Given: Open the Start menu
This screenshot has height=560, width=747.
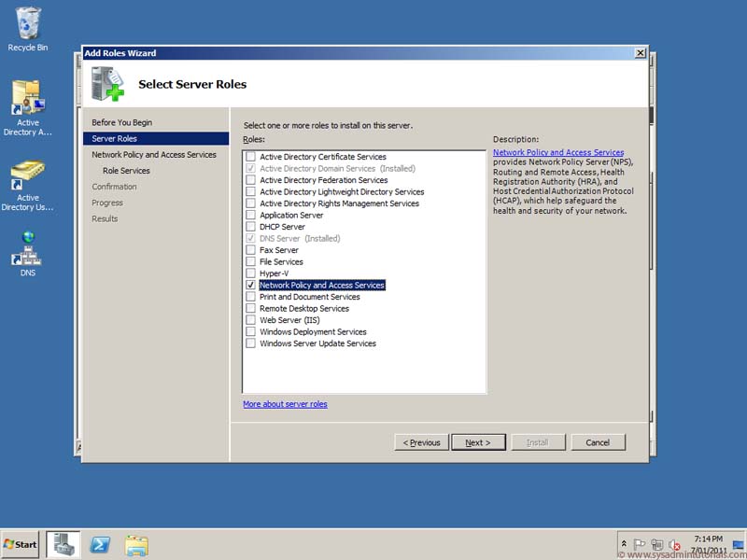Looking at the screenshot, I should point(20,544).
